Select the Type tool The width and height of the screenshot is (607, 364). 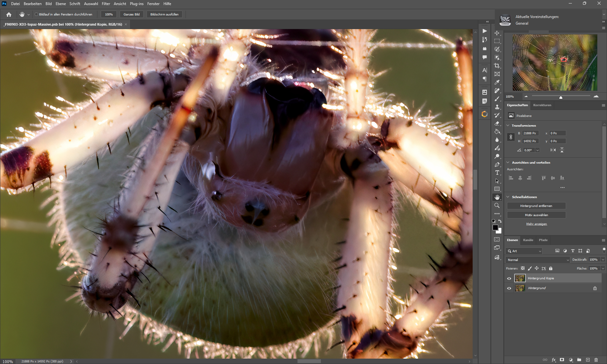click(497, 173)
